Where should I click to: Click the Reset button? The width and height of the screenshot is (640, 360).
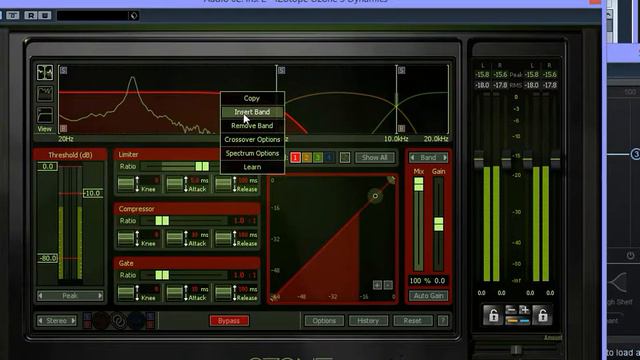413,321
